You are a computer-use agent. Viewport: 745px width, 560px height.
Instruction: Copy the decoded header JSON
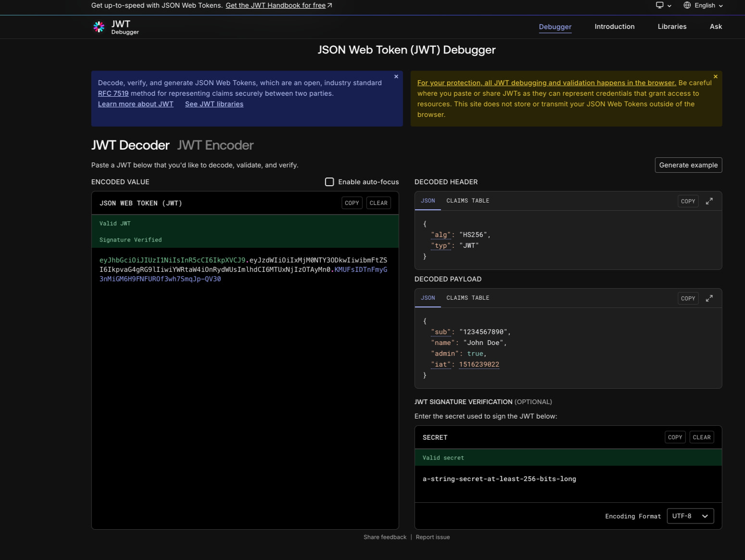[688, 201]
